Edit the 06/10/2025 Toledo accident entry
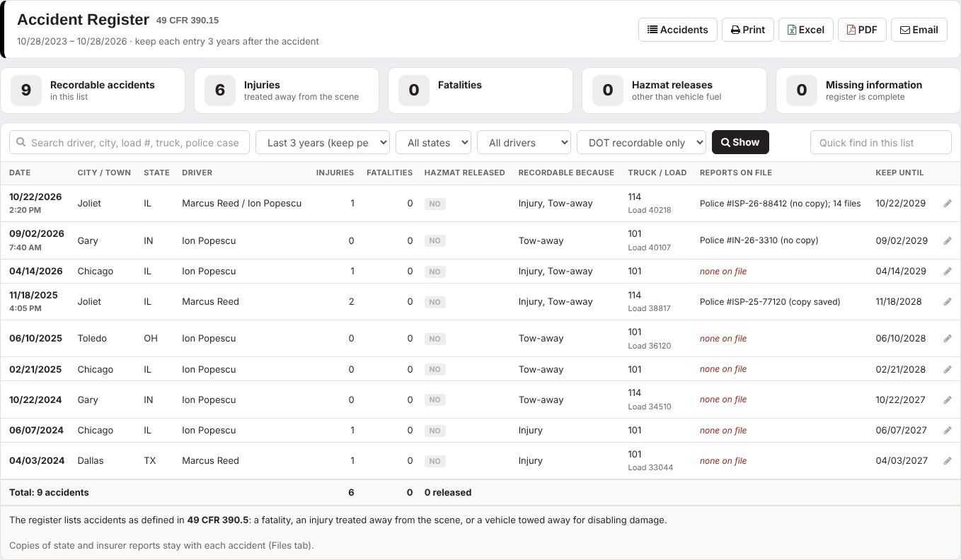 point(948,339)
